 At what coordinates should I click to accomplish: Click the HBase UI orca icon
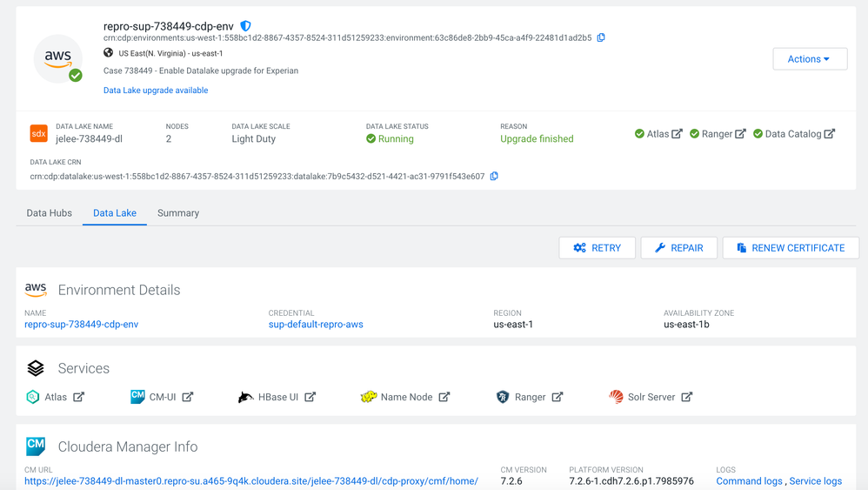pos(245,397)
